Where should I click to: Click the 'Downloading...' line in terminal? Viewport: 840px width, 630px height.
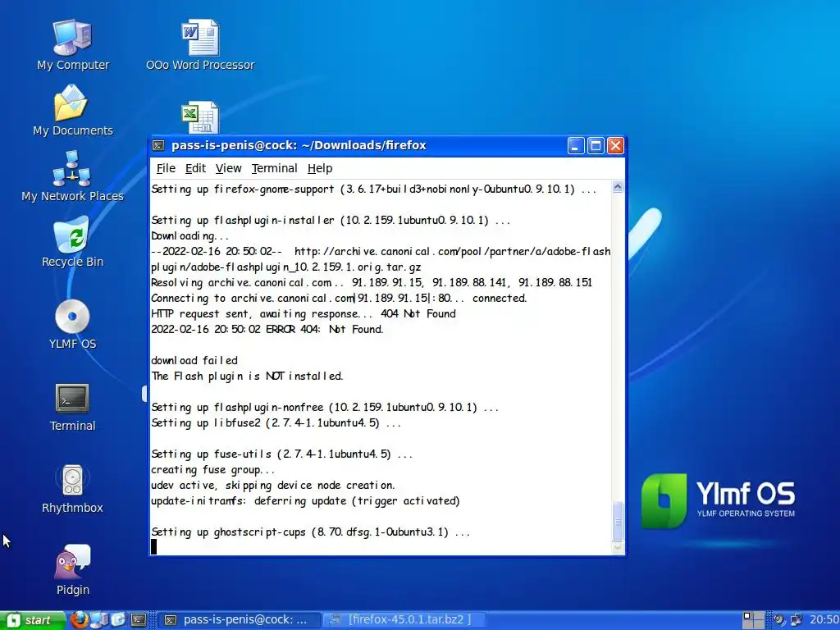(189, 235)
